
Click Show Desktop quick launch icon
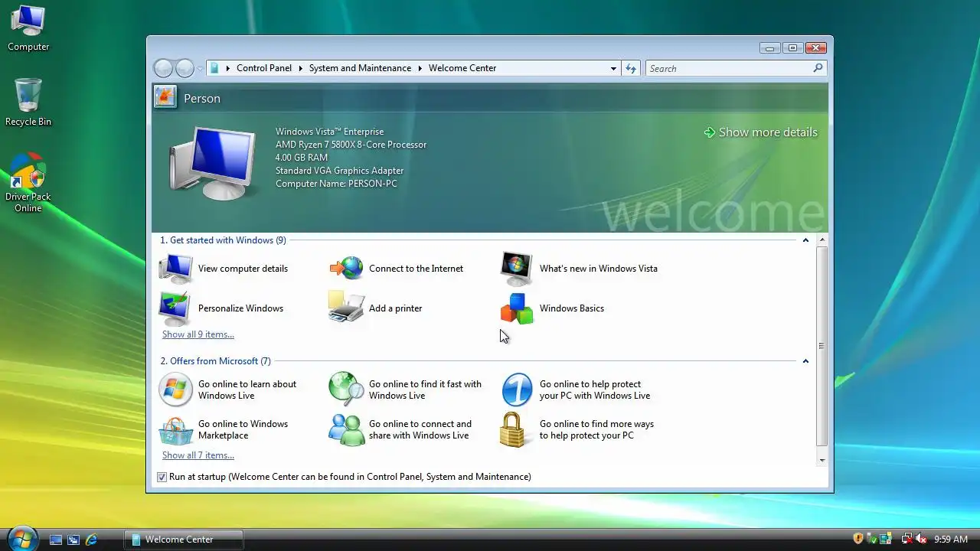coord(56,540)
